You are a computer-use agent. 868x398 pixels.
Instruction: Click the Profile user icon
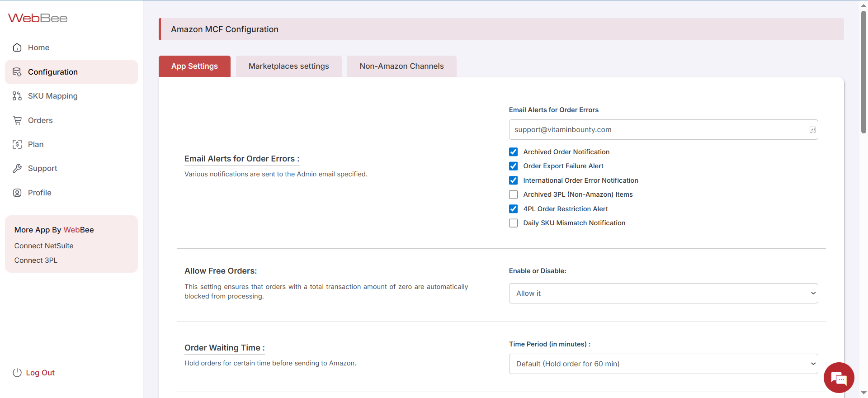(17, 193)
